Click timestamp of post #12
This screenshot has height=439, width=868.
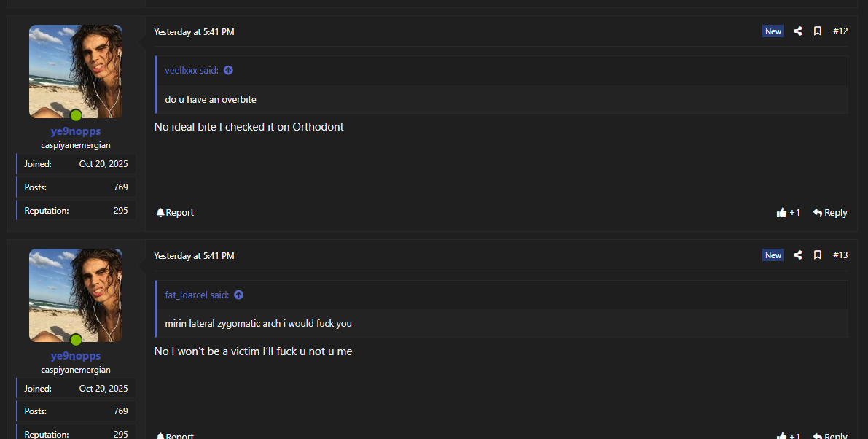coord(195,32)
